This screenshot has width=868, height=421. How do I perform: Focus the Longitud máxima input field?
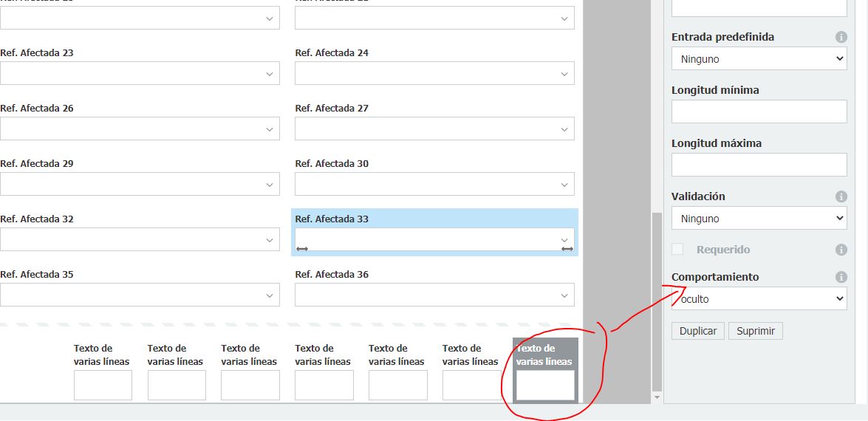(759, 165)
